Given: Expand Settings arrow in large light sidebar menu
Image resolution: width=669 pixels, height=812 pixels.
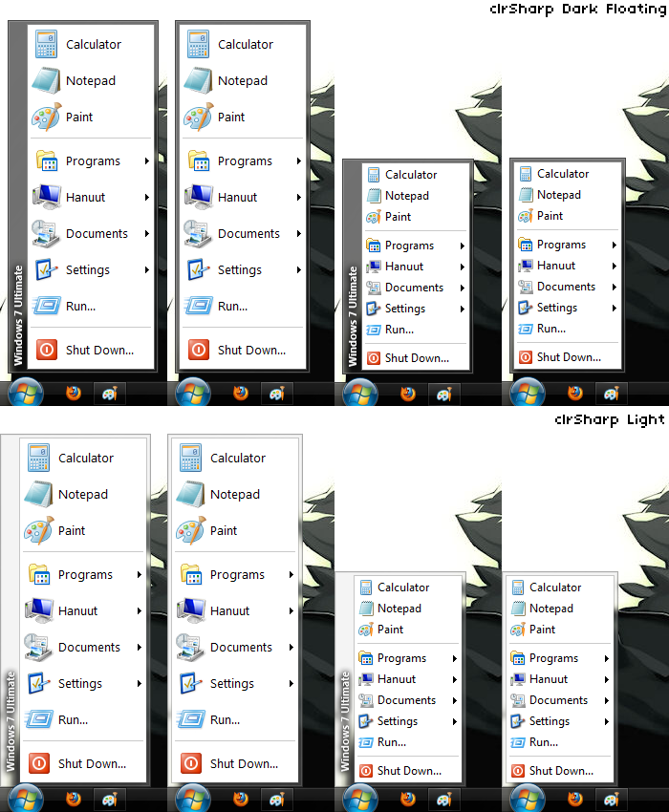Looking at the screenshot, I should (140, 684).
